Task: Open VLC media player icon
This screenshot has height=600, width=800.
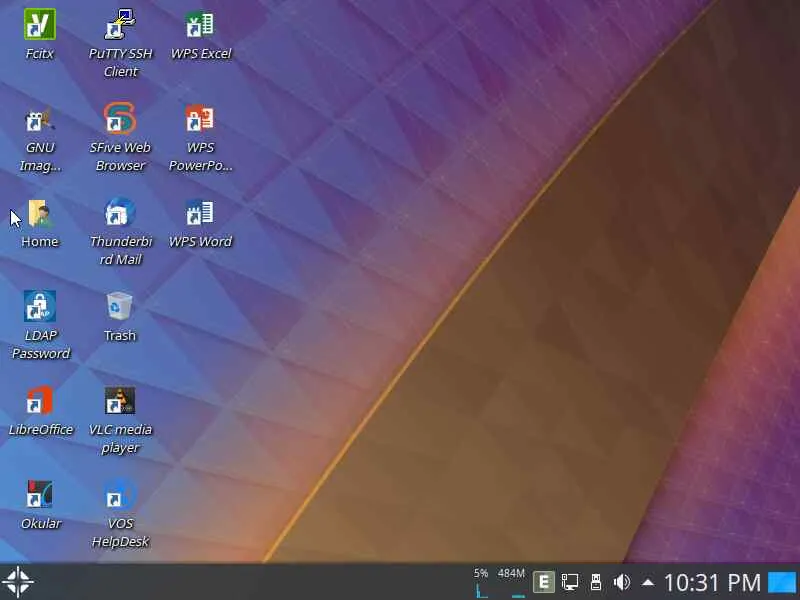Action: 120,401
